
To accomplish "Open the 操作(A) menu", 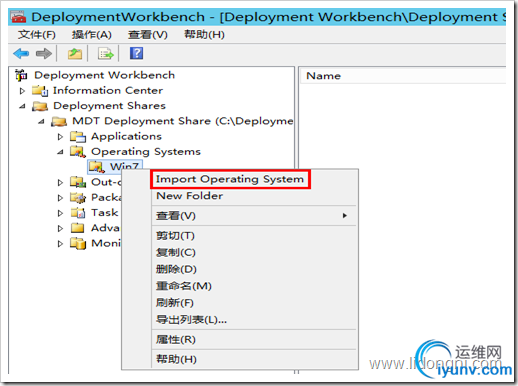I will 92,34.
